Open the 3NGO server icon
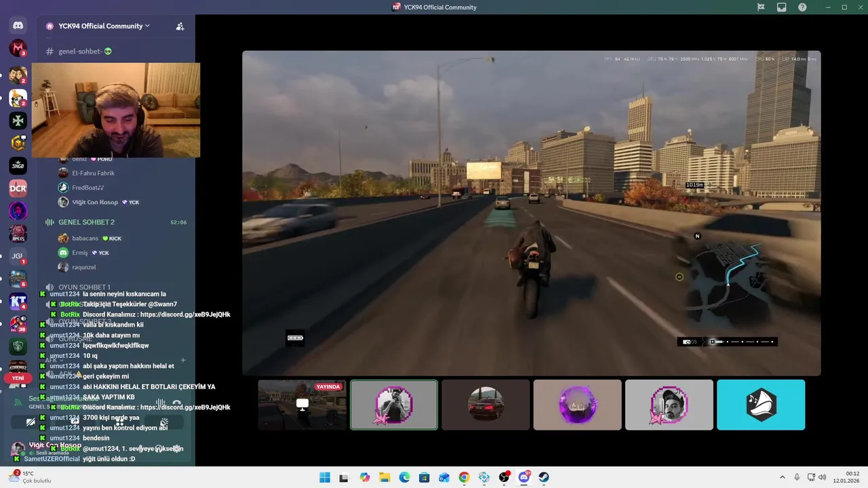 tap(18, 165)
